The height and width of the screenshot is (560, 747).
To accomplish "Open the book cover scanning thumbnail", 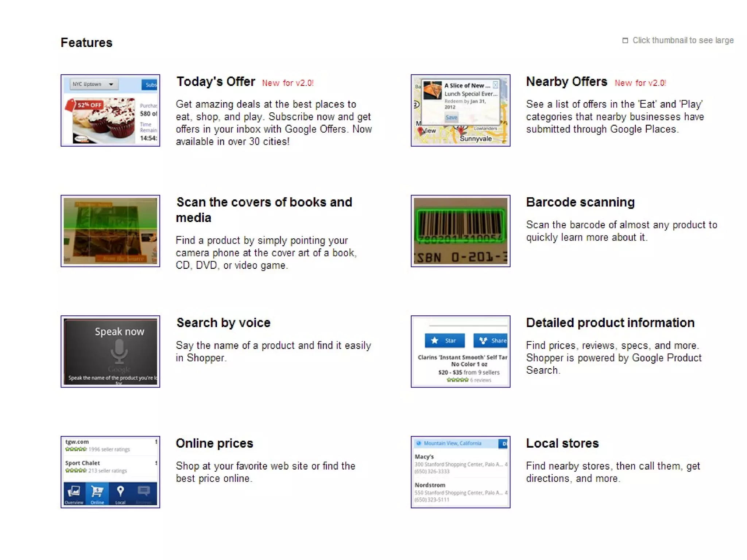I will click(x=110, y=231).
